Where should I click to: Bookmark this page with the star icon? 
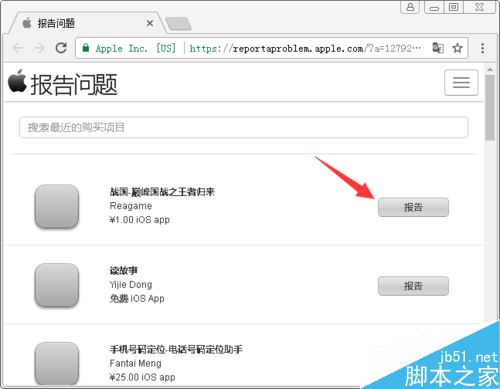point(457,48)
